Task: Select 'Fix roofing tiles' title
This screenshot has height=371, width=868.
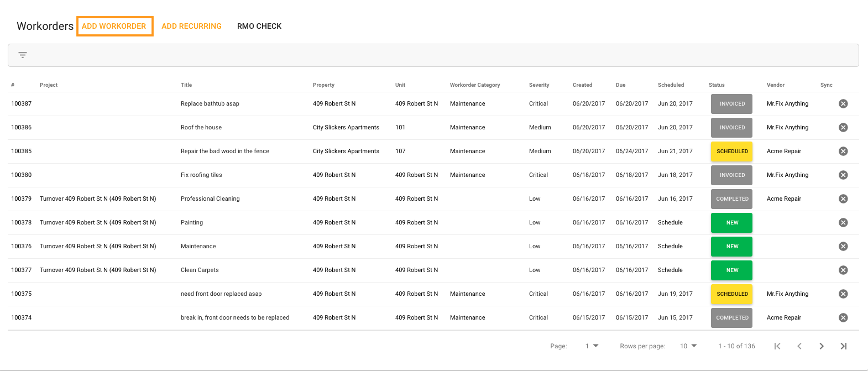Action: click(201, 175)
